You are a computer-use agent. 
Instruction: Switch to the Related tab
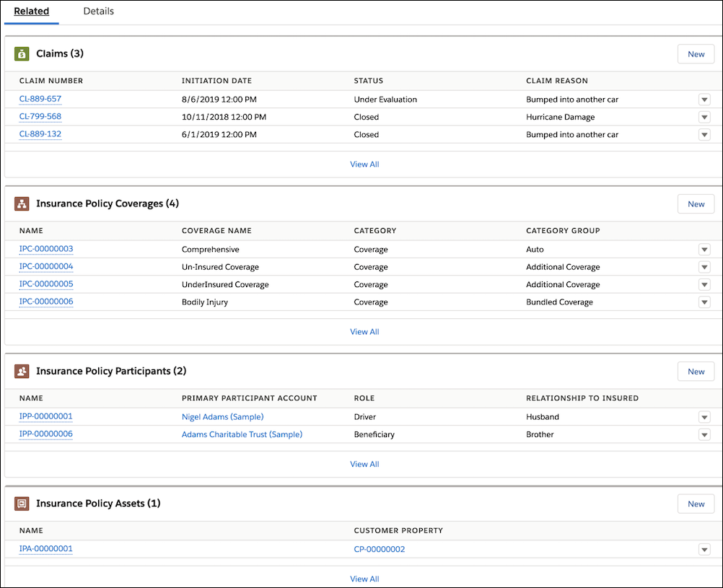(x=31, y=11)
